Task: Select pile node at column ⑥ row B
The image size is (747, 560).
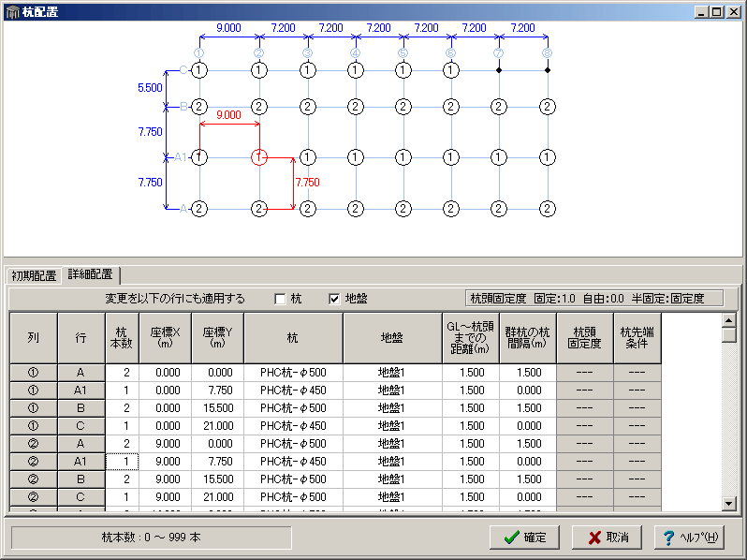Action: (451, 107)
